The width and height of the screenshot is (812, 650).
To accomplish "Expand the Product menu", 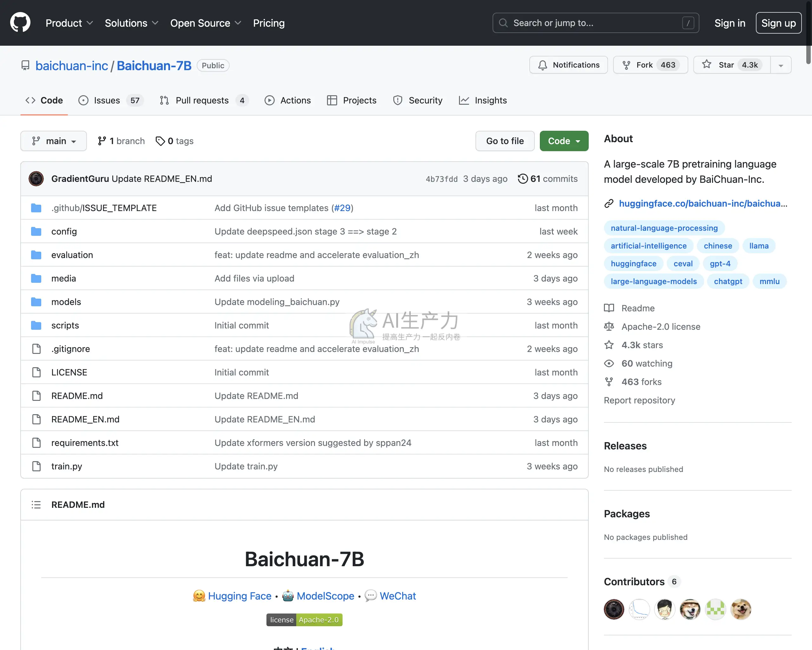I will click(69, 23).
